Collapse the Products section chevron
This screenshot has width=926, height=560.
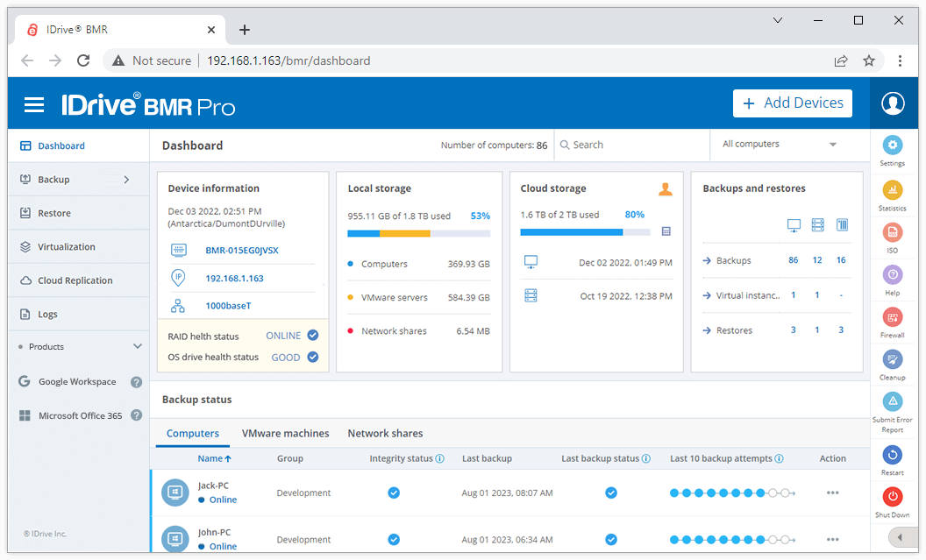pyautogui.click(x=138, y=346)
